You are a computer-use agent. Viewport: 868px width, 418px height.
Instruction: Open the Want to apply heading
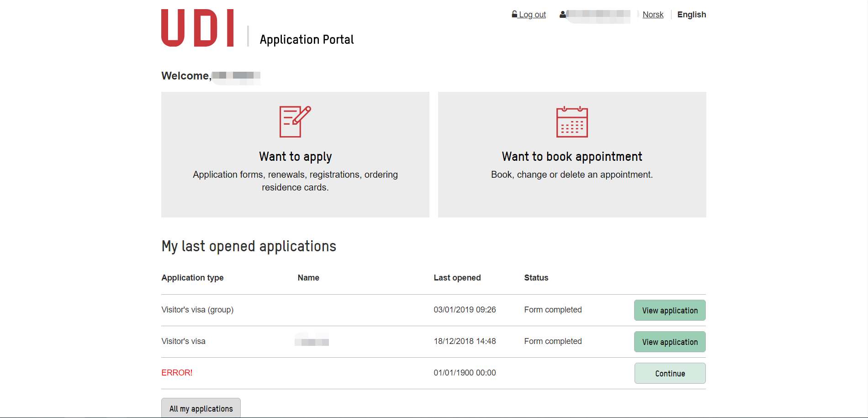click(x=295, y=157)
